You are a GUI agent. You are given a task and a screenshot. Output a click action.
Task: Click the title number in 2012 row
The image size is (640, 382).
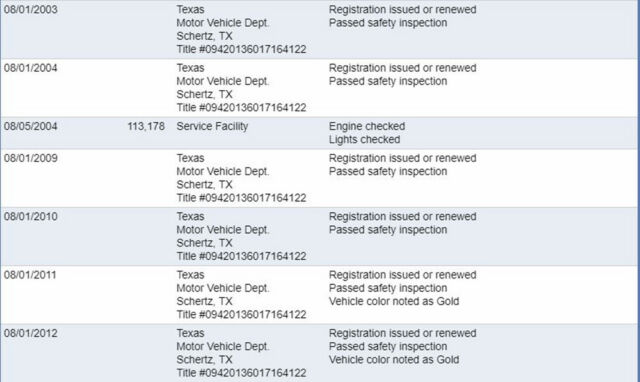click(x=241, y=373)
